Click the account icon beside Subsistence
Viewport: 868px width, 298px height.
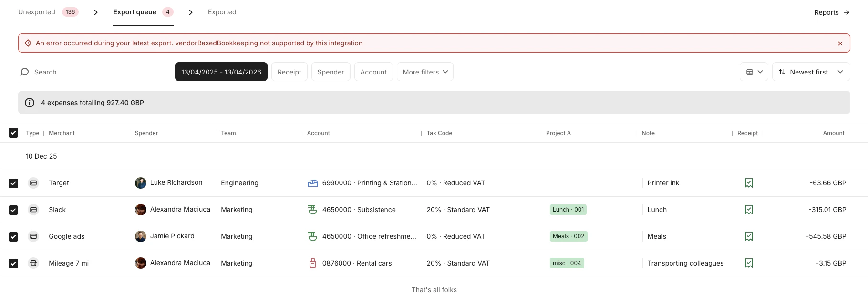coord(313,210)
